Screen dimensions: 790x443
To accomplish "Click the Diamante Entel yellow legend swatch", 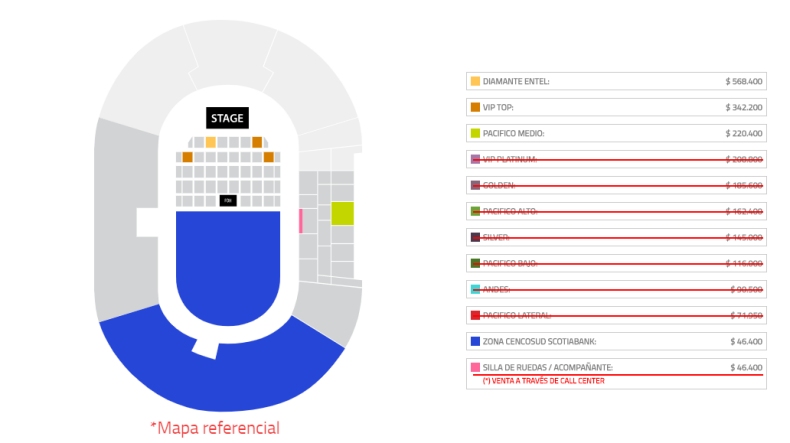I will point(475,81).
